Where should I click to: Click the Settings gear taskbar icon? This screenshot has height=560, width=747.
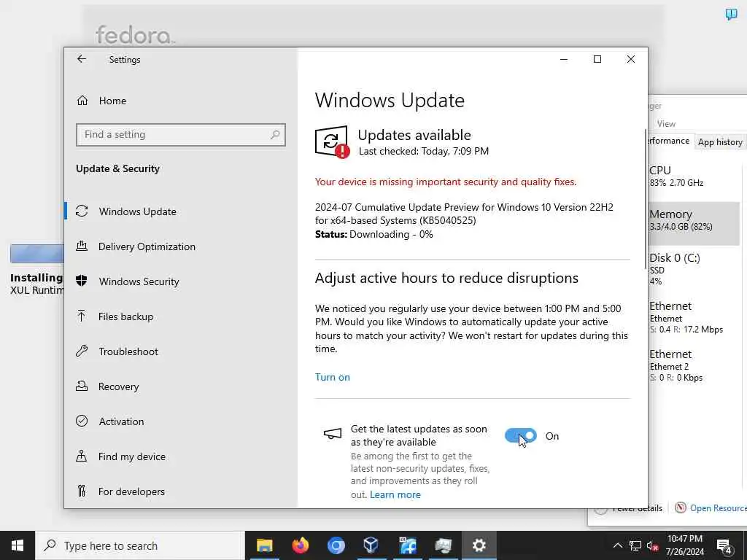point(479,545)
